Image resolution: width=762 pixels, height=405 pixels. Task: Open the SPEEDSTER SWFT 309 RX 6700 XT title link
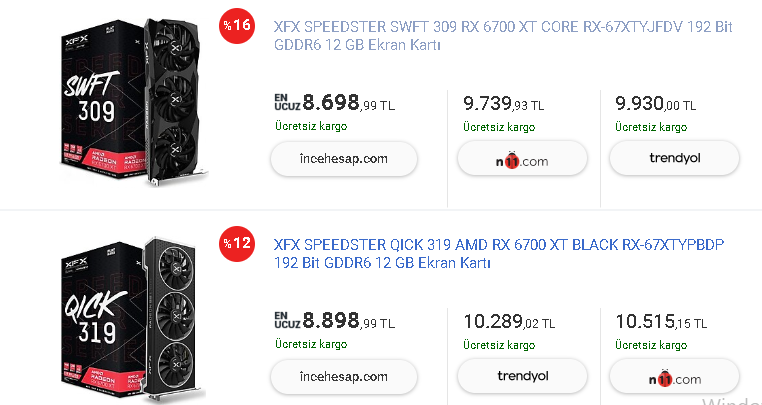tap(502, 36)
